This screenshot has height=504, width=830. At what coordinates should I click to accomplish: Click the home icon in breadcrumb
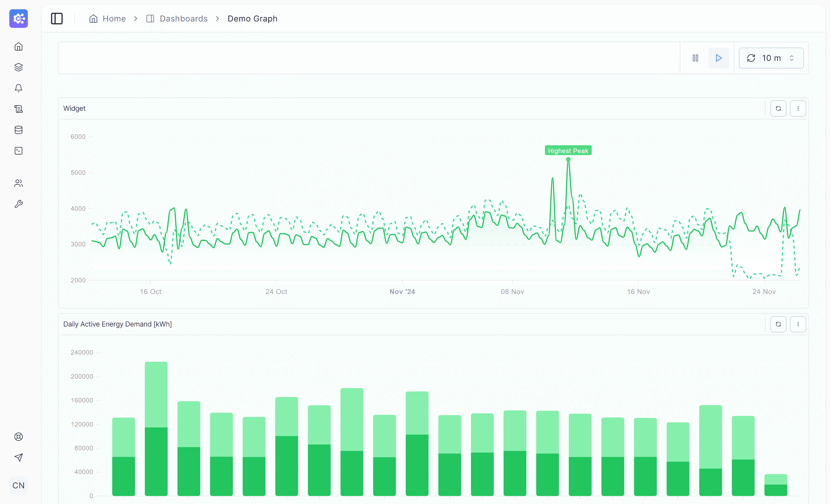pyautogui.click(x=93, y=19)
